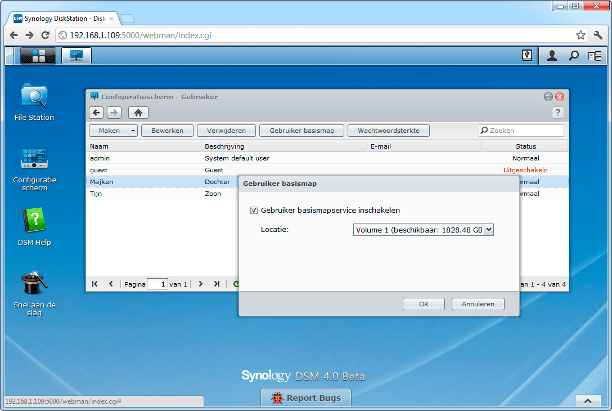612x411 pixels.
Task: Open the Configuratiescherm desktop icon
Action: coord(34,169)
